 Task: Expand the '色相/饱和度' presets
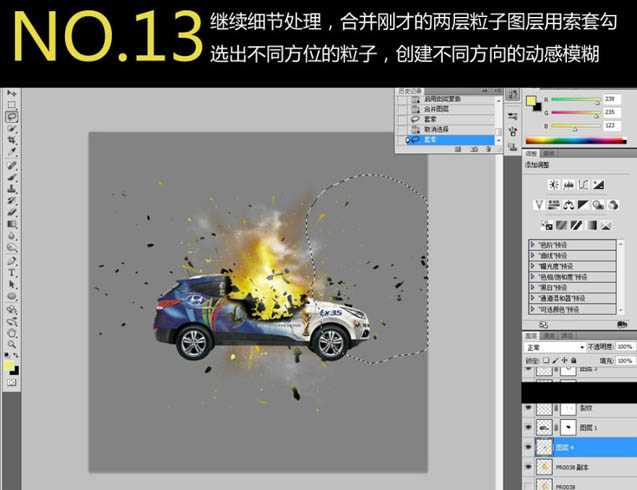pyautogui.click(x=533, y=277)
